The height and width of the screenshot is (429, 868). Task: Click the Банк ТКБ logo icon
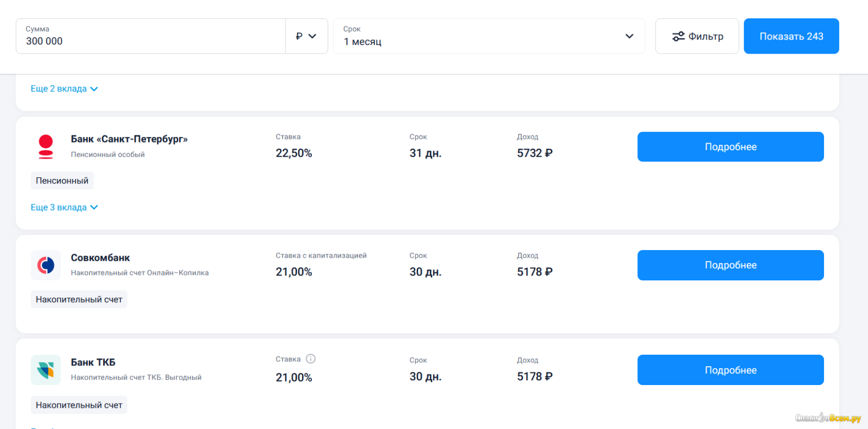click(x=46, y=370)
